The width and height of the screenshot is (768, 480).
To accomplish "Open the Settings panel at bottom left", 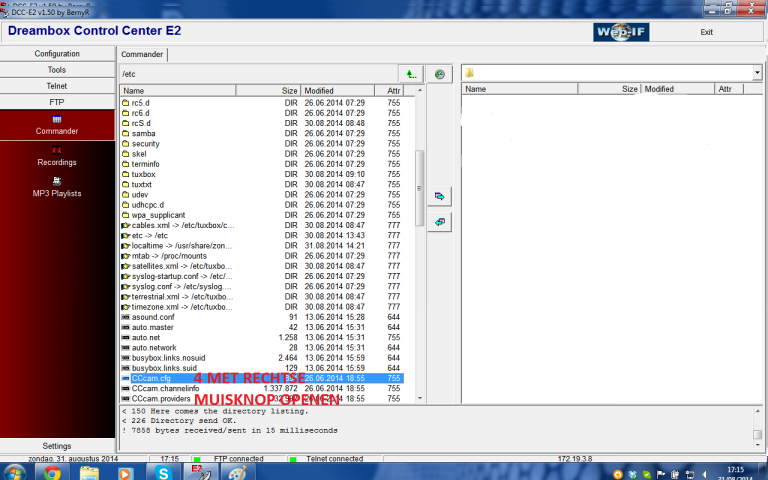I will point(56,445).
